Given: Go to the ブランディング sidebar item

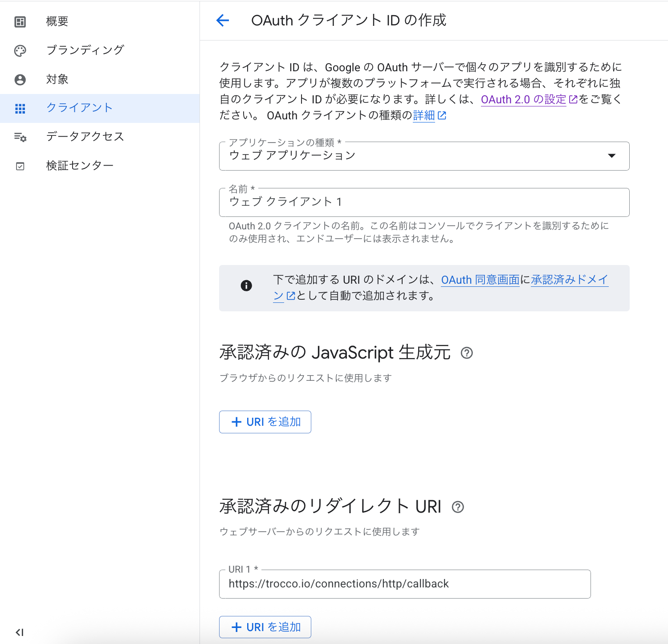Looking at the screenshot, I should (x=85, y=50).
